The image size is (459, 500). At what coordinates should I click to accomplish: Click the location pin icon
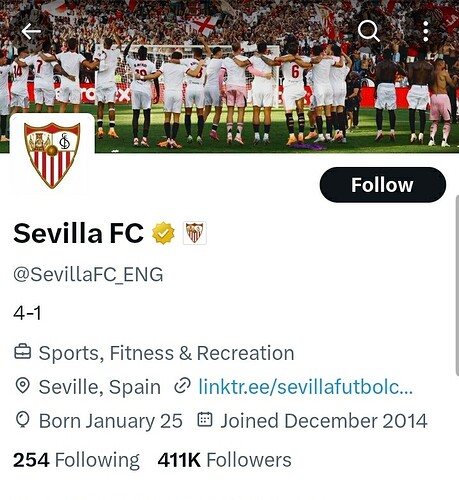(23, 386)
